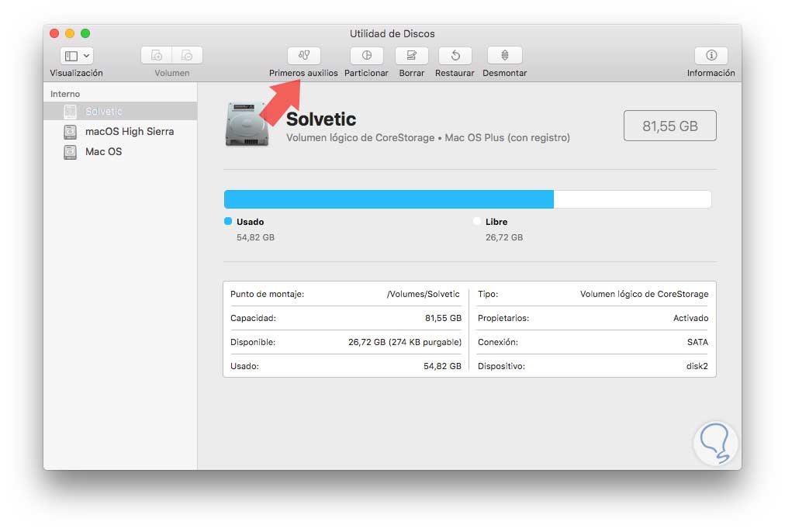Screen dimensions: 785x532
Task: Click the Tipo Volumen lógico de CoreStorage value
Action: click(645, 294)
